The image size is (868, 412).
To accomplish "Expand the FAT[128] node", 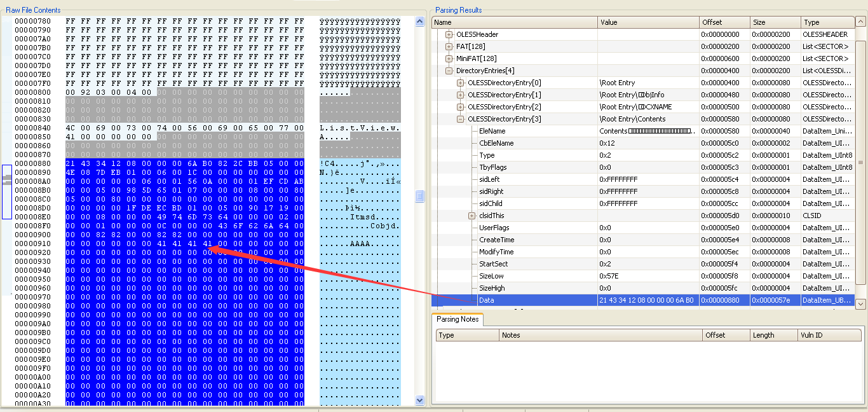I will (x=449, y=46).
